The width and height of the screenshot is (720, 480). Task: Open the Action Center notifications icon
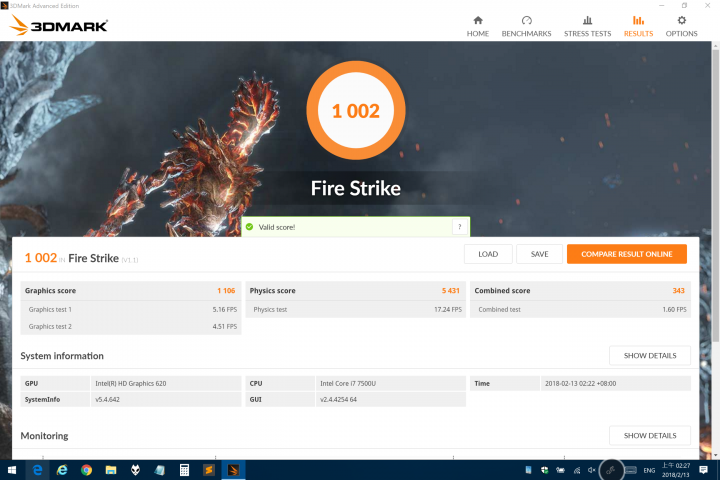[x=703, y=470]
